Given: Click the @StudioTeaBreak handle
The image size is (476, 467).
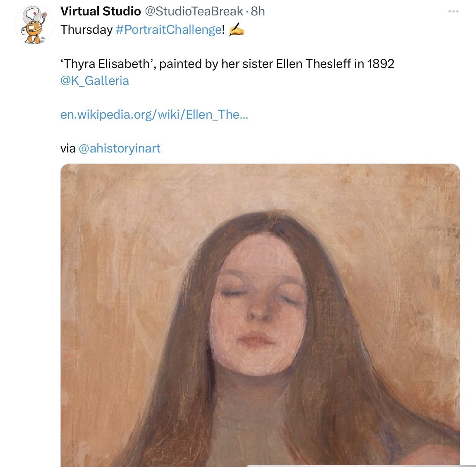Looking at the screenshot, I should click(x=194, y=11).
